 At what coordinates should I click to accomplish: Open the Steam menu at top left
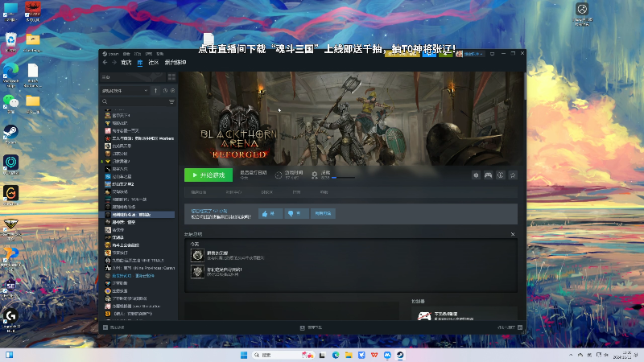(x=111, y=54)
